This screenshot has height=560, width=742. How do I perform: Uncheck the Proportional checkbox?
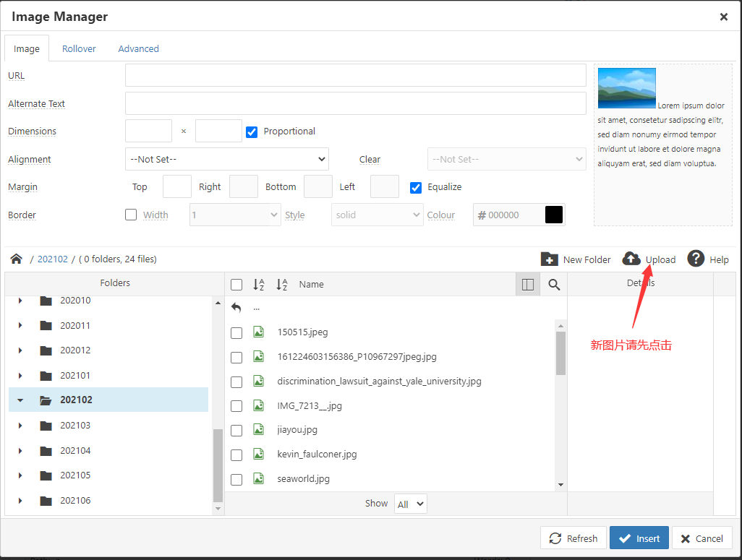(x=252, y=132)
